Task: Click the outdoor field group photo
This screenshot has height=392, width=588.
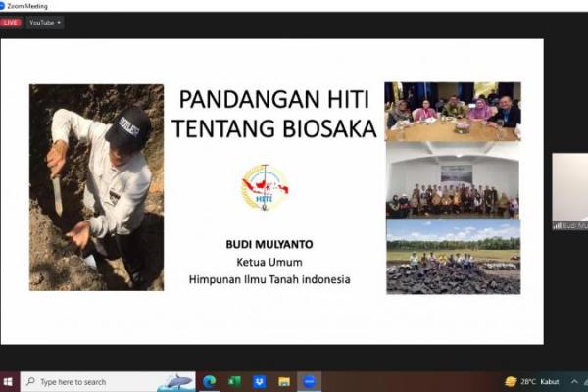Action: 454,257
